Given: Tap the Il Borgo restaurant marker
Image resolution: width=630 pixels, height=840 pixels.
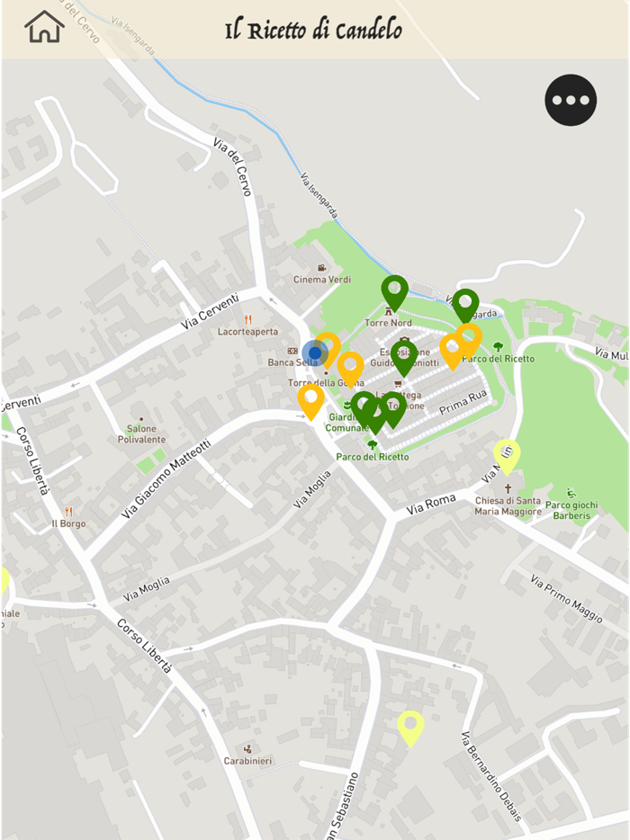Looking at the screenshot, I should 68,512.
